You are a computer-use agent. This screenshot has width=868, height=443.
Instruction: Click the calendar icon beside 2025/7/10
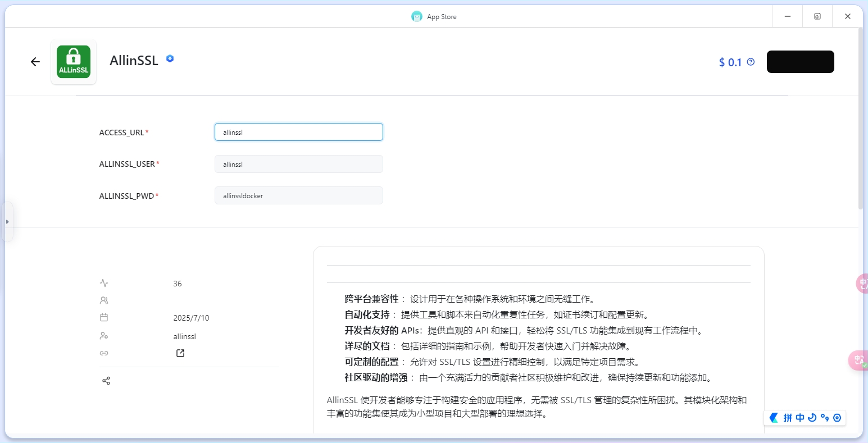[x=104, y=317]
